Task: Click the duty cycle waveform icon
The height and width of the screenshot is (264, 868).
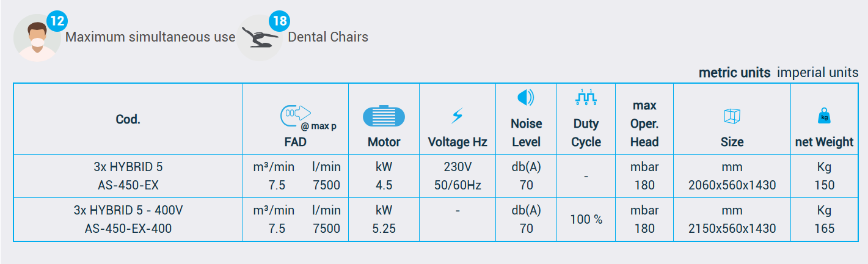Action: click(x=586, y=97)
